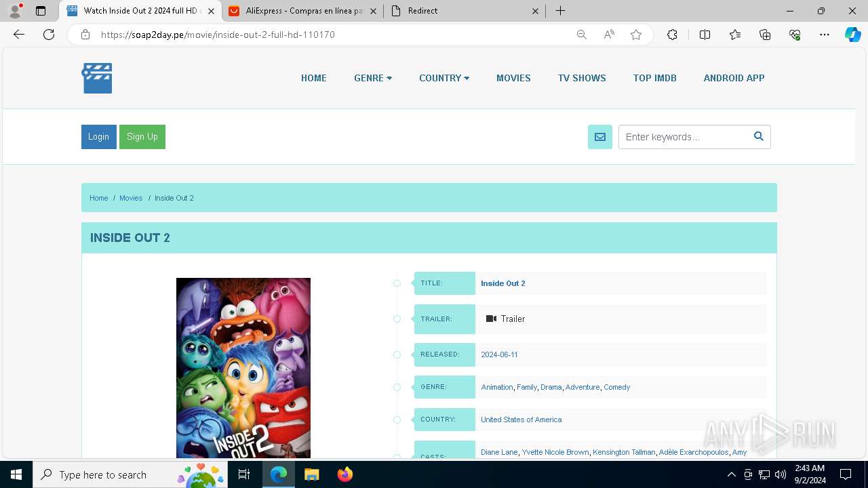Close the AliExpress tab
Screen dimensions: 868x488
pos(373,11)
